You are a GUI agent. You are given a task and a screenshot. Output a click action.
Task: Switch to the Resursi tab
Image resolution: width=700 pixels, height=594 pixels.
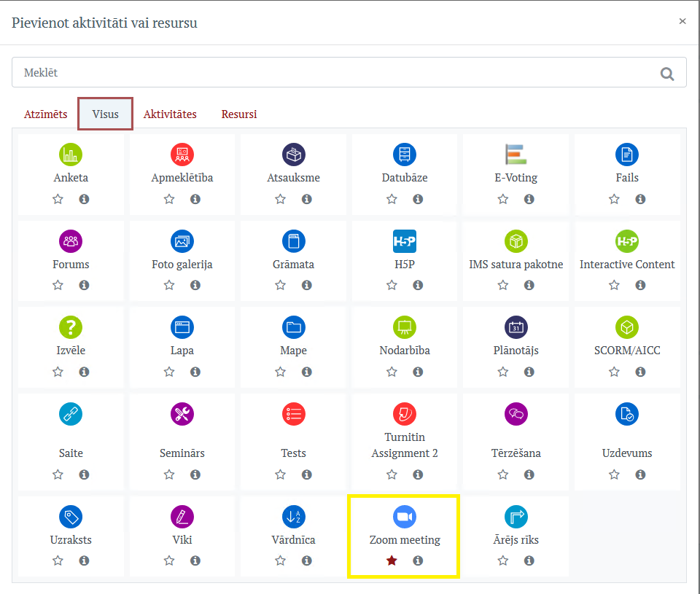tap(239, 114)
